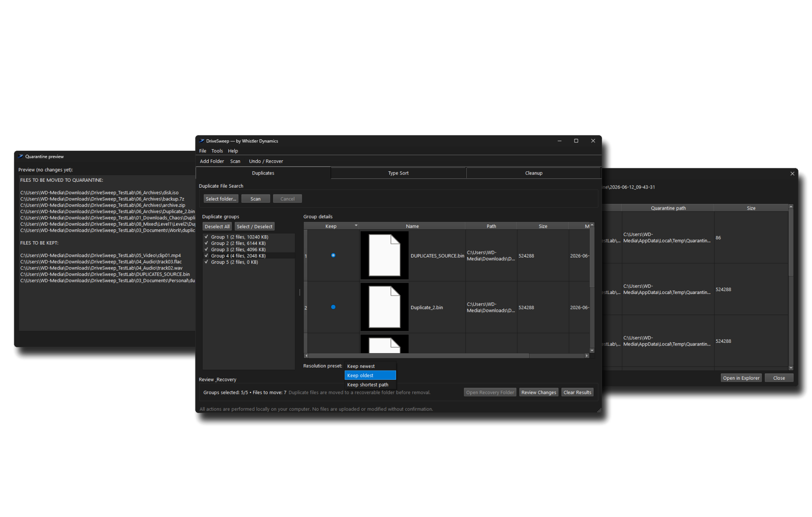812x517 pixels.
Task: Click the Review Changes button
Action: pos(538,392)
